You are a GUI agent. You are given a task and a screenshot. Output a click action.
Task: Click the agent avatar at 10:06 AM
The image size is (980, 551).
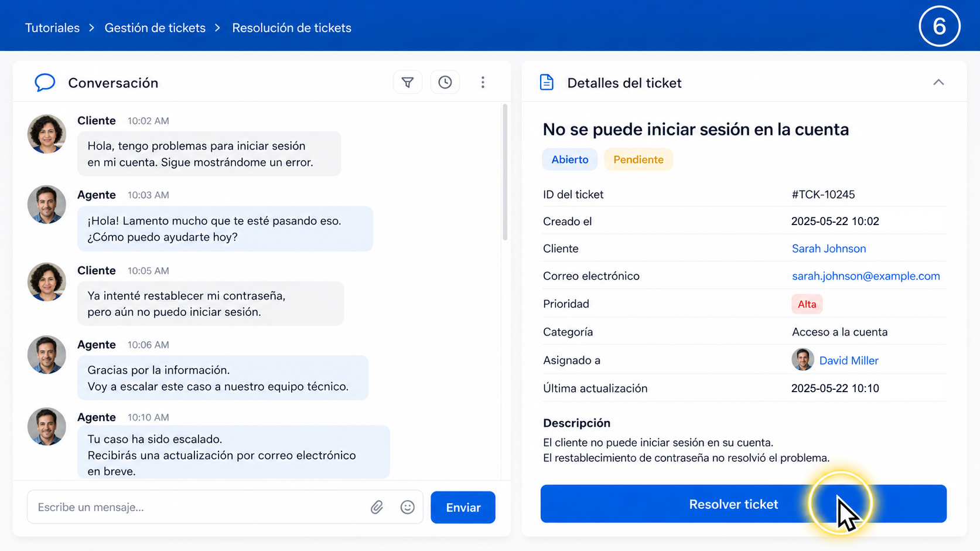click(x=46, y=355)
